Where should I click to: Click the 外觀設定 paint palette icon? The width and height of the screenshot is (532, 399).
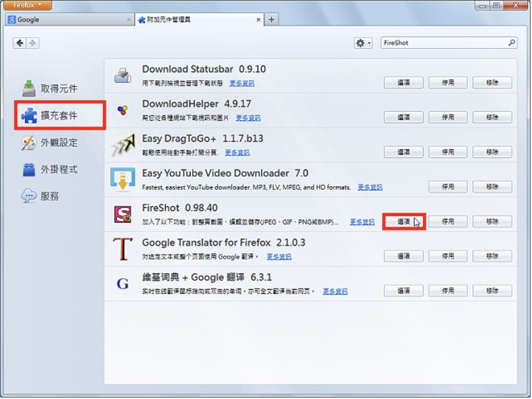[x=29, y=143]
